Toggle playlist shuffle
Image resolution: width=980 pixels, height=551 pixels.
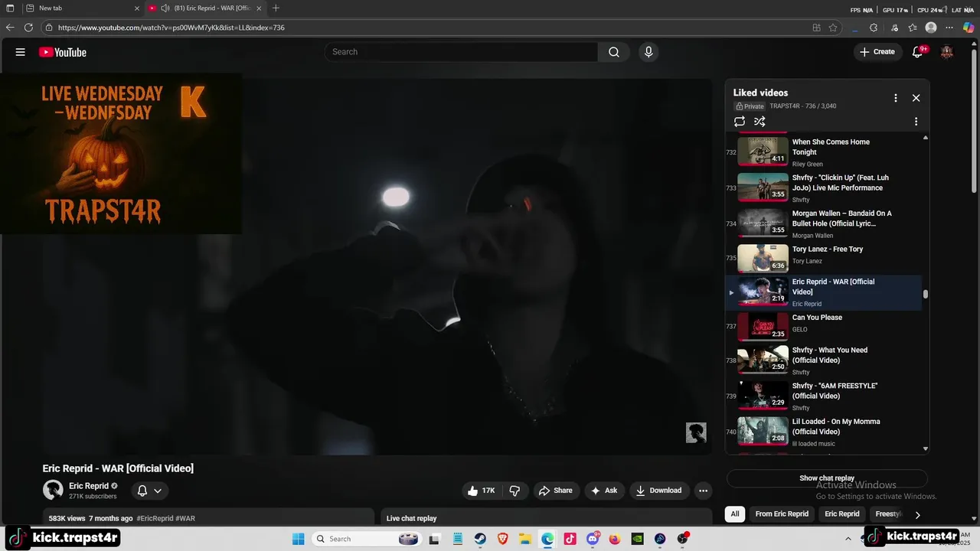coord(759,122)
